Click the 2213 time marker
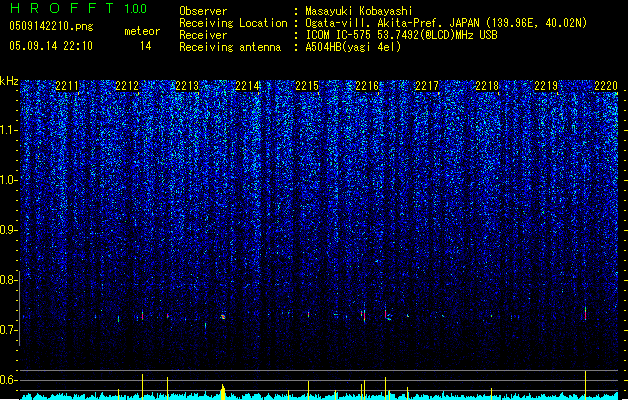Image resolution: width=629 pixels, height=400 pixels. click(x=187, y=86)
